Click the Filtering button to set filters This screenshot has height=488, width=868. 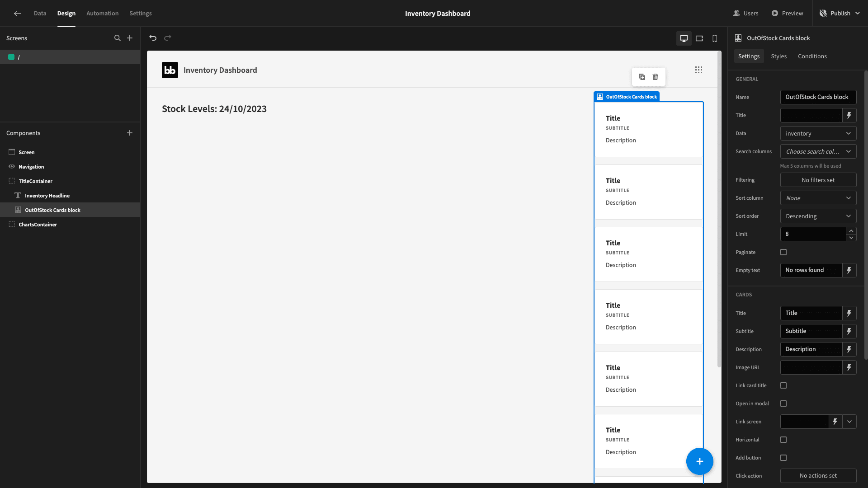click(x=818, y=180)
